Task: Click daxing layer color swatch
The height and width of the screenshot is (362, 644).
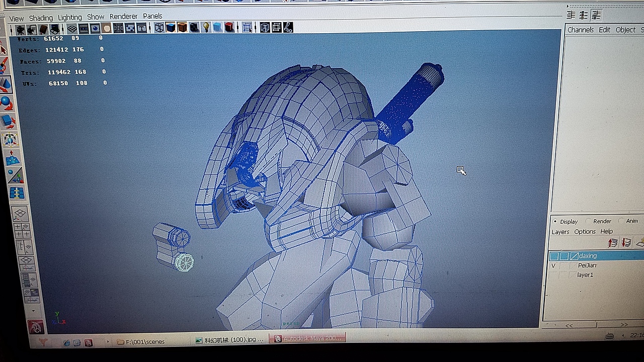Action: 574,256
